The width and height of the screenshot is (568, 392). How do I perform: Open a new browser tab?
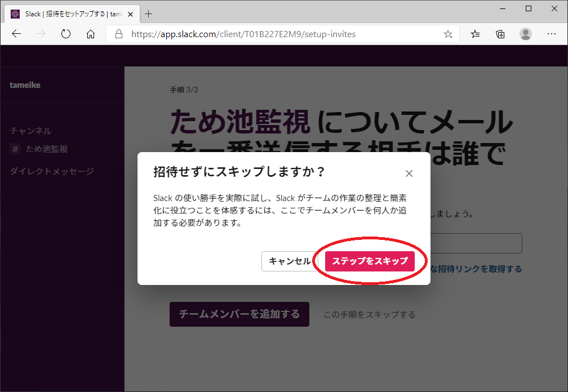click(x=149, y=14)
